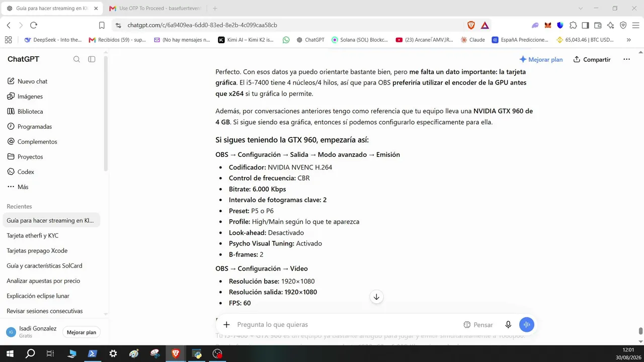The image size is (644, 362).
Task: Open a new browser tab
Action: 215,9
